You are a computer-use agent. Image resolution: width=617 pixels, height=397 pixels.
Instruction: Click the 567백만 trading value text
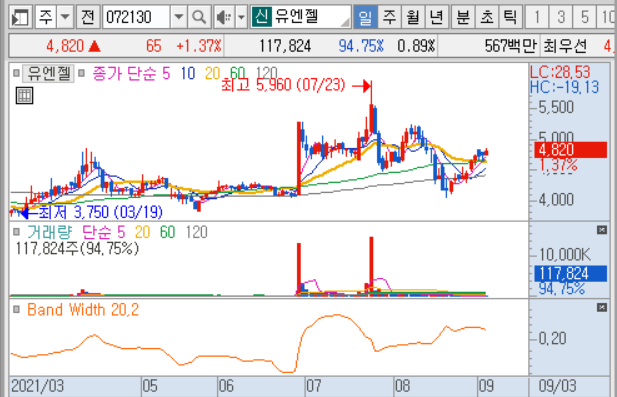[510, 46]
